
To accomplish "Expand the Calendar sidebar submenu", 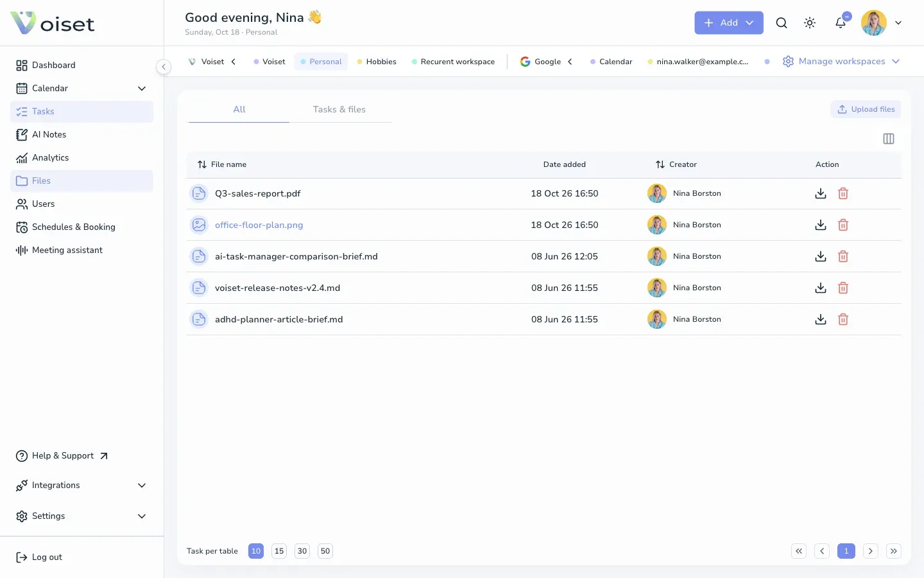I will pos(142,88).
